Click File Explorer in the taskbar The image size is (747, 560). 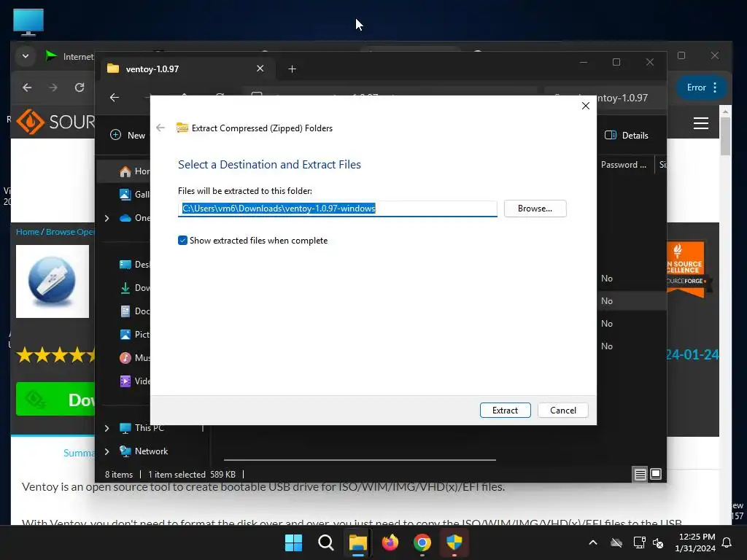click(x=357, y=542)
